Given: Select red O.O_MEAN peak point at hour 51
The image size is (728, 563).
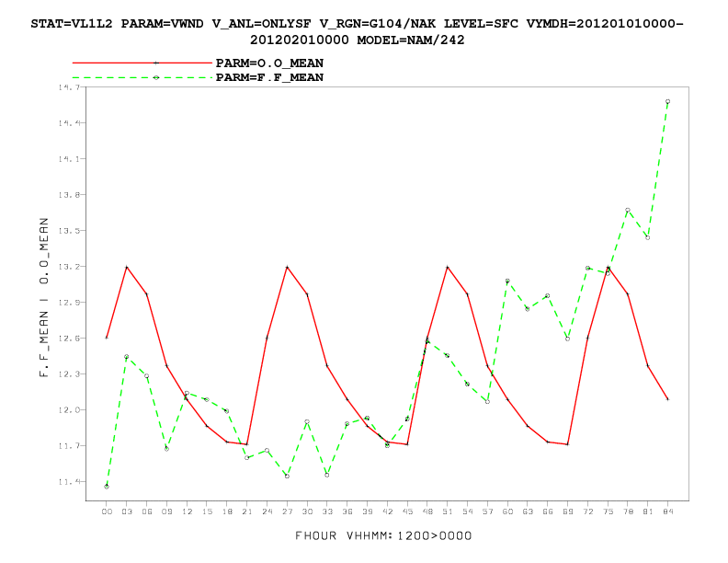Looking at the screenshot, I should coord(448,267).
